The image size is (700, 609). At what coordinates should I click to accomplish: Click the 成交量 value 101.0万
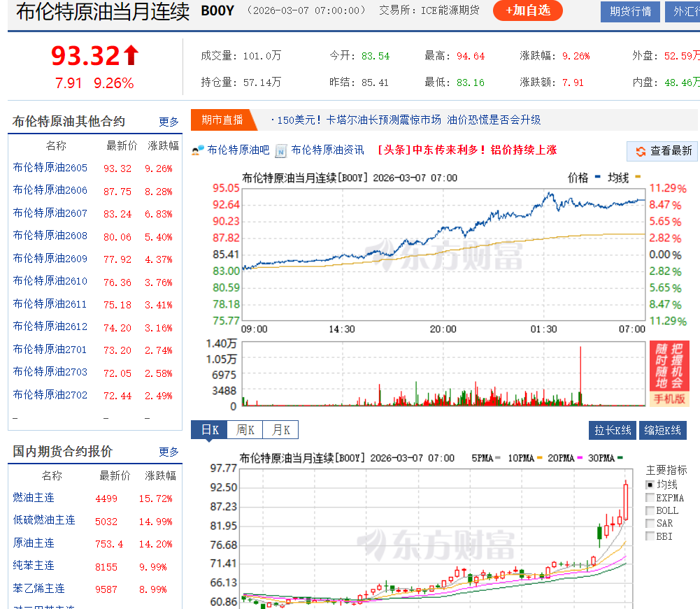tap(262, 56)
